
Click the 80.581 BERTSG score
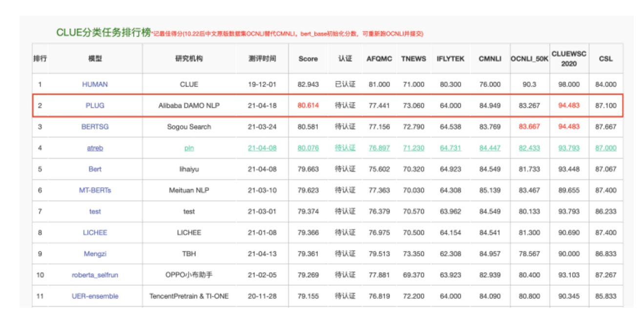tap(308, 127)
